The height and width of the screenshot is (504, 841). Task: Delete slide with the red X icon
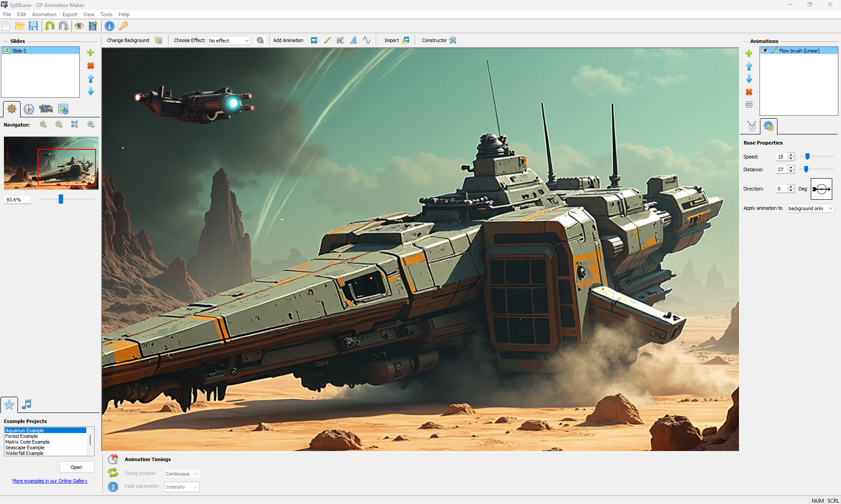point(91,66)
